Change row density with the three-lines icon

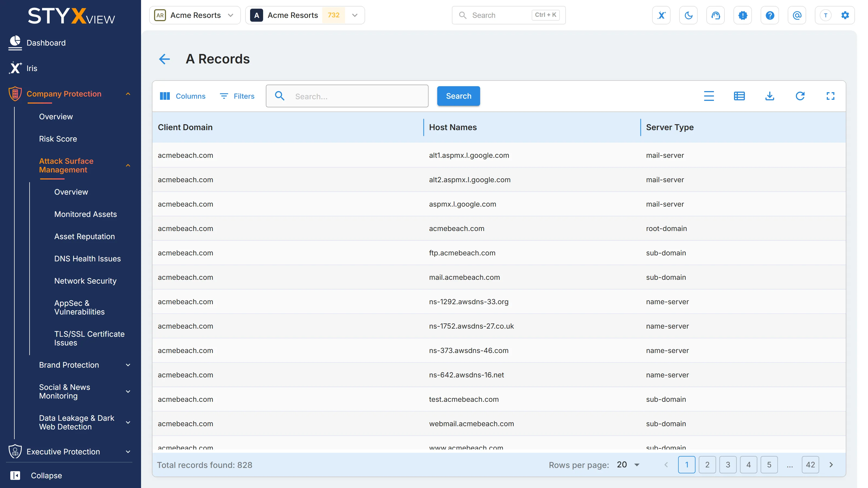coord(709,96)
